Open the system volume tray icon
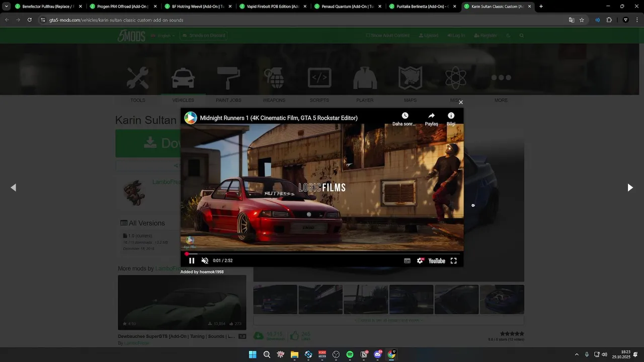Image resolution: width=644 pixels, height=362 pixels. (x=604, y=354)
